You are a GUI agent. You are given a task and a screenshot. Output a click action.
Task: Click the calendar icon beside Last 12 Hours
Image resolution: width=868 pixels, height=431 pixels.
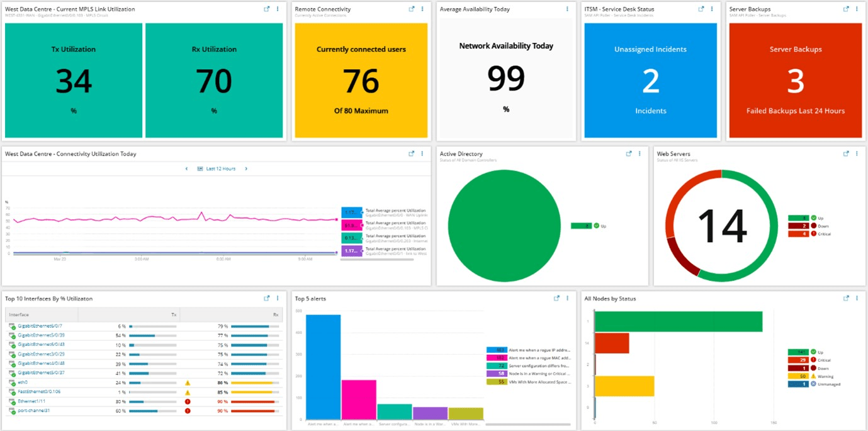200,168
